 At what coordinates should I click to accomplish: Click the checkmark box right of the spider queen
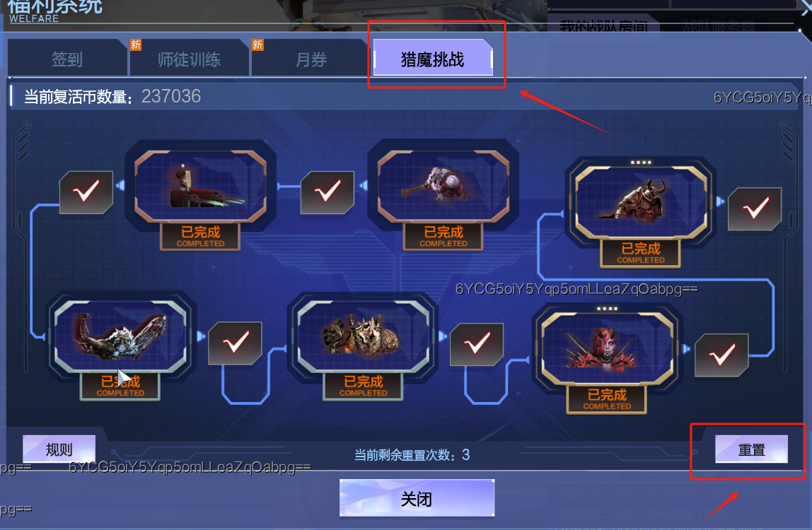[x=721, y=355]
